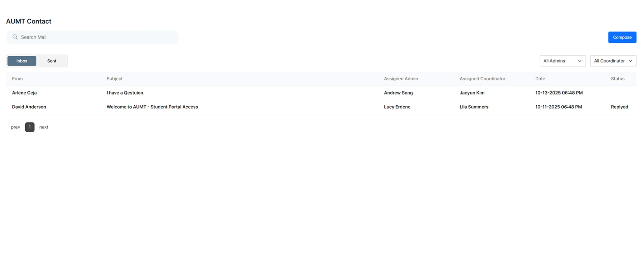Click the Date column header
This screenshot has width=644, height=272.
point(540,79)
